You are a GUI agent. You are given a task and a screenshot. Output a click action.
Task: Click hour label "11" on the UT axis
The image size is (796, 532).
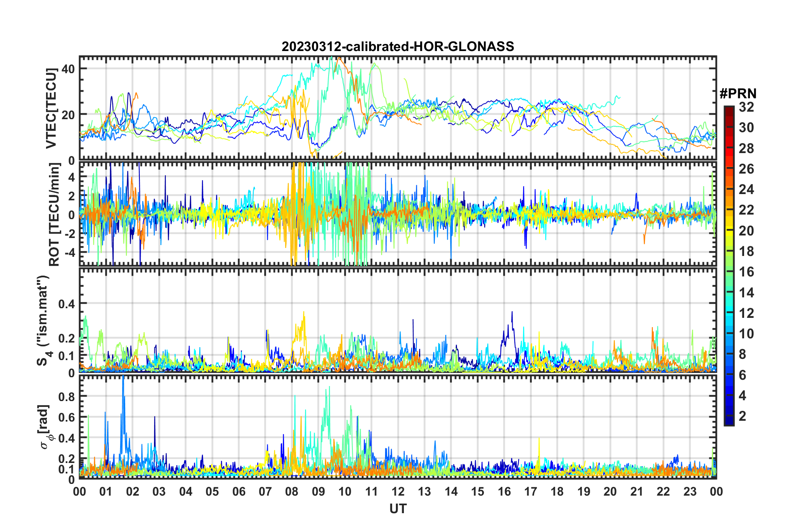(372, 491)
